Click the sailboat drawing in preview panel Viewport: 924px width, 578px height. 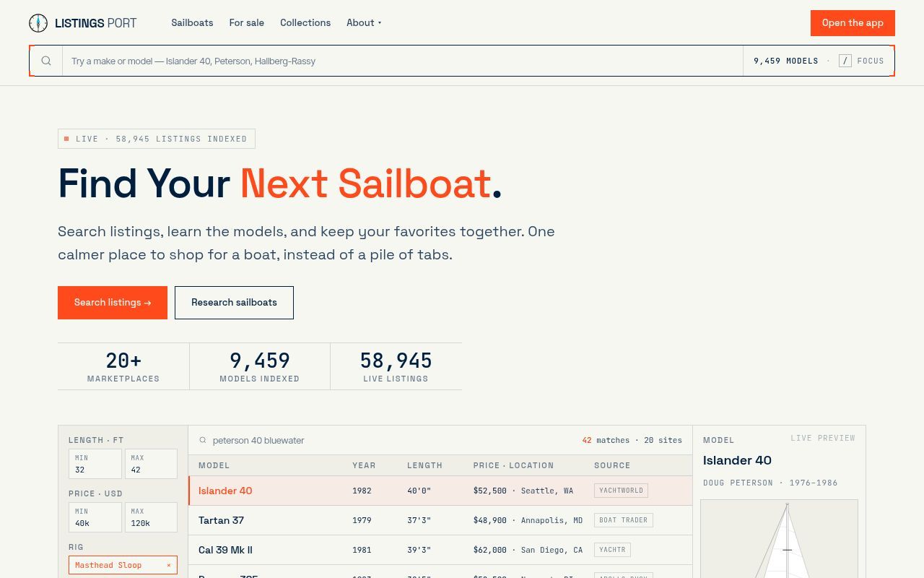[x=779, y=539]
